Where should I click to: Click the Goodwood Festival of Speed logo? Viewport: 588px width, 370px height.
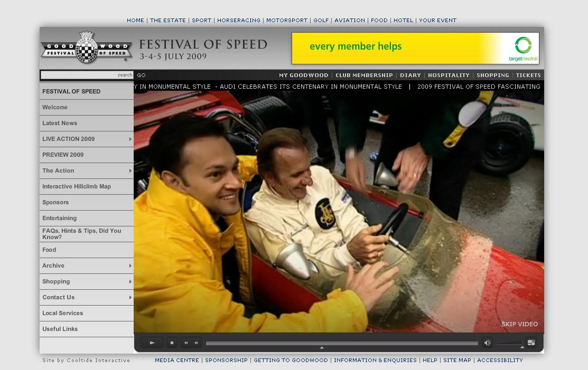[x=86, y=48]
